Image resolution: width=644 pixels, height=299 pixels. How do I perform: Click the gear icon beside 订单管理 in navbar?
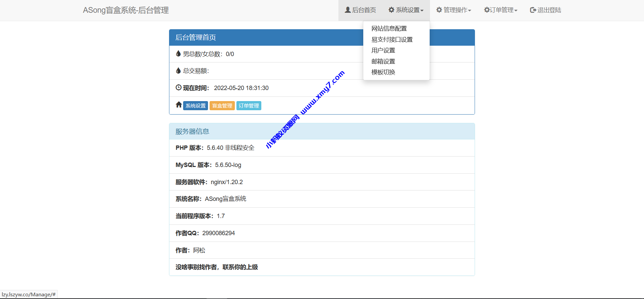coord(487,10)
